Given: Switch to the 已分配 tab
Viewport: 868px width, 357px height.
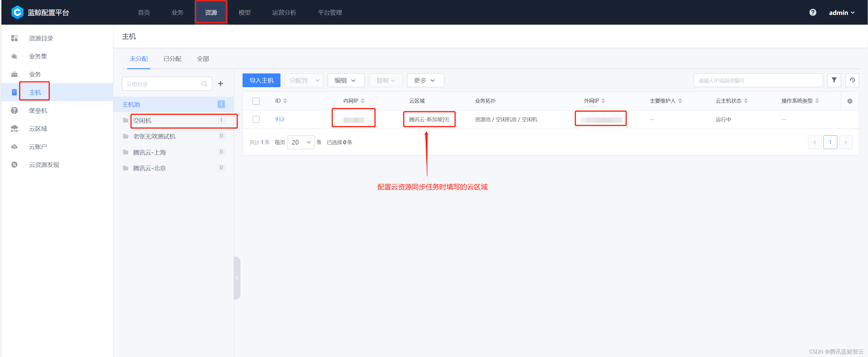Looking at the screenshot, I should [172, 58].
